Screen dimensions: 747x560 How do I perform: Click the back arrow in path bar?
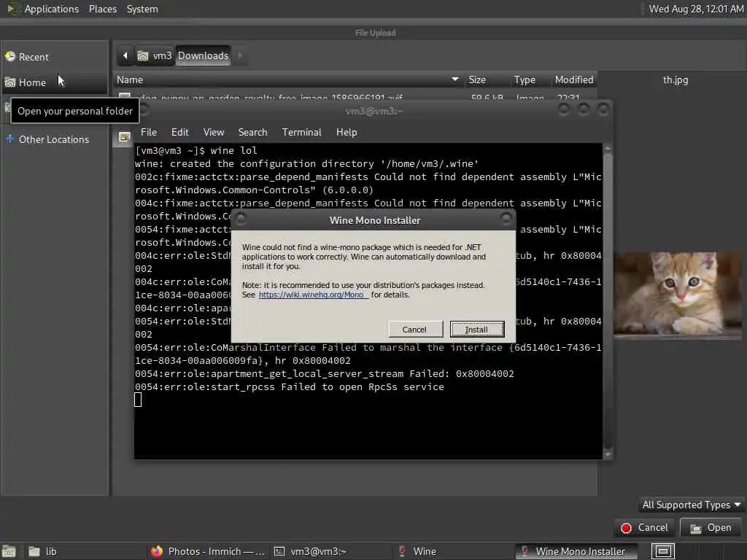click(125, 55)
